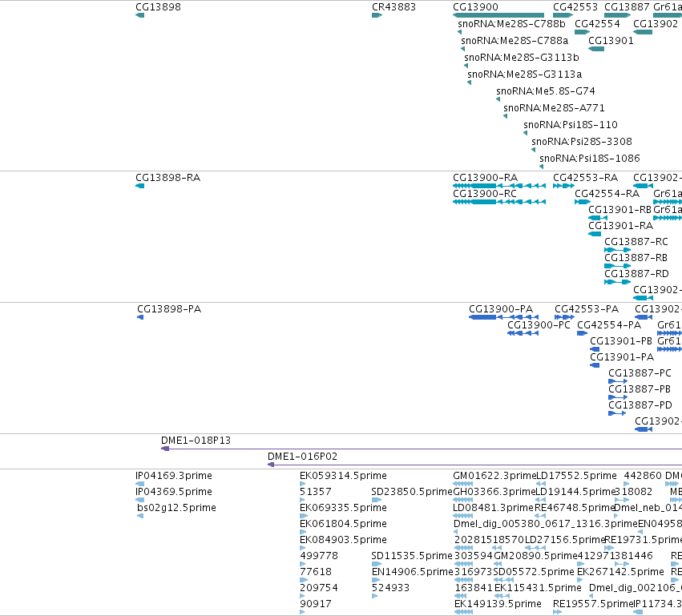Click the CG13900-RA transcript glyph
Viewport: 682px width, 616px height.
tap(499, 186)
